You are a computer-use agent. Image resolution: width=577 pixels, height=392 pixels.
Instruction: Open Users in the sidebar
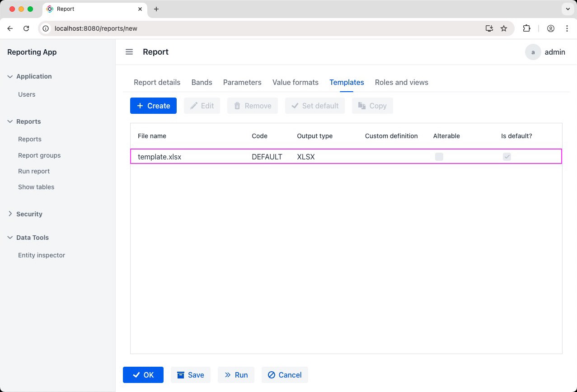pos(27,94)
